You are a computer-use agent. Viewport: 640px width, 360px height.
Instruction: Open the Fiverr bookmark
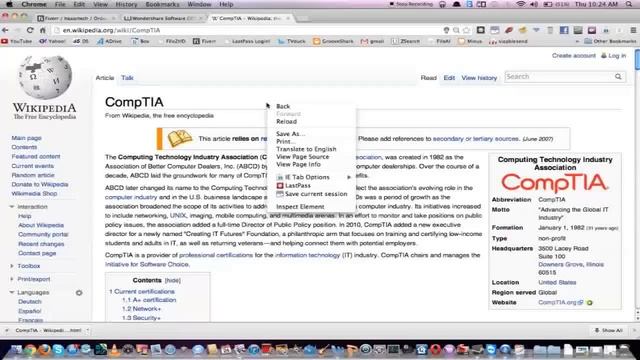[x=204, y=41]
